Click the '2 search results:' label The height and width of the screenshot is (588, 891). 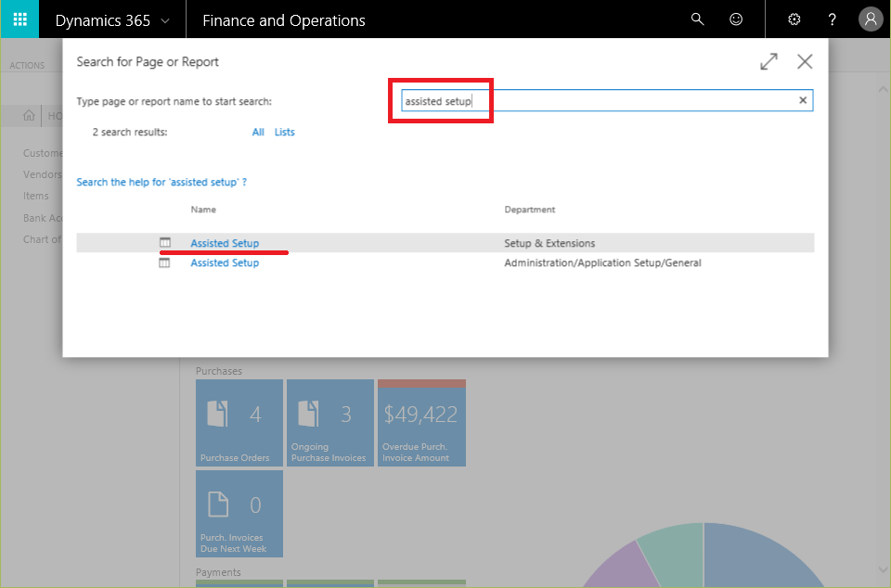(130, 133)
